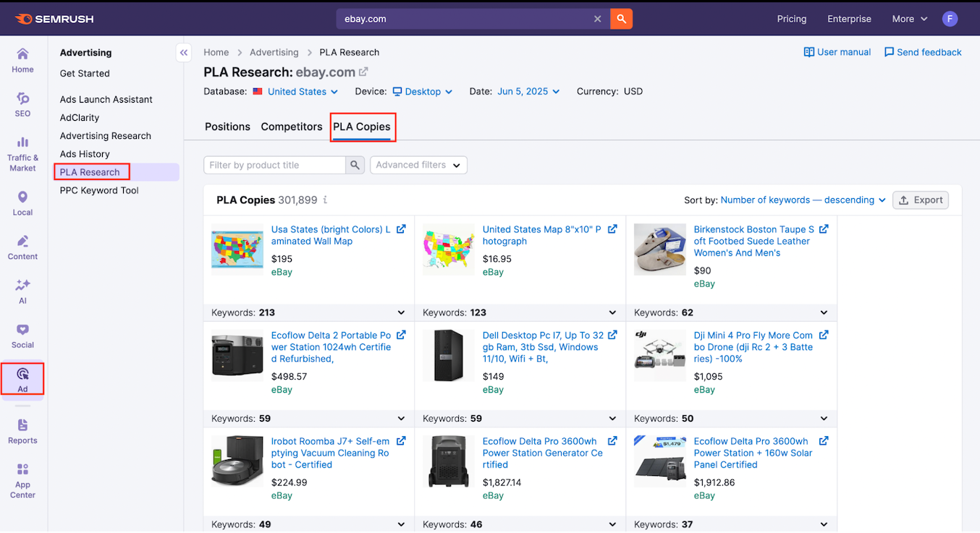This screenshot has width=980, height=533.
Task: Open the AI sidebar section
Action: coord(22,291)
